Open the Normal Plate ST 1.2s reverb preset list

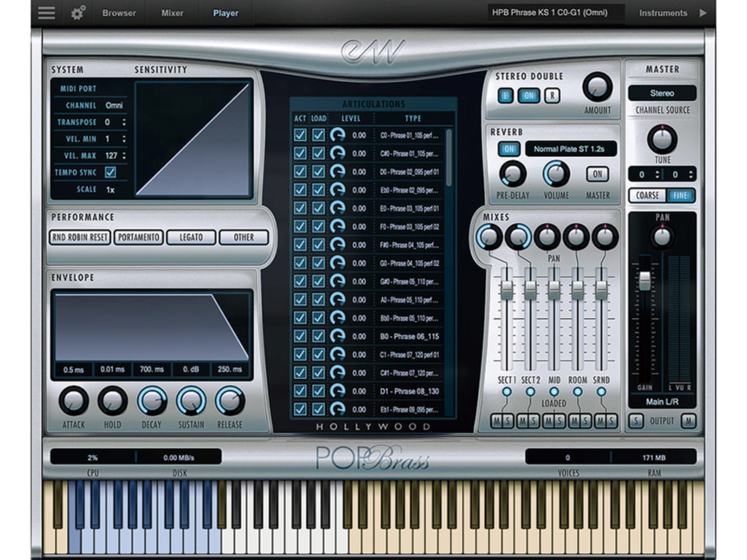[571, 149]
